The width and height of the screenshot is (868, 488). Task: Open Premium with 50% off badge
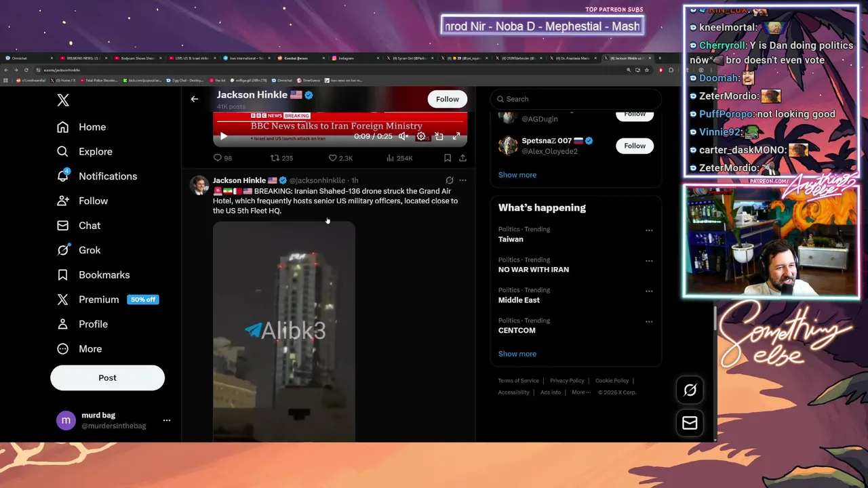108,300
